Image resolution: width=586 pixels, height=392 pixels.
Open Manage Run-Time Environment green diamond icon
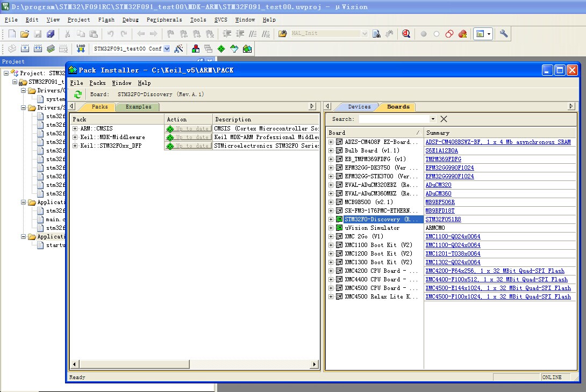pos(221,48)
